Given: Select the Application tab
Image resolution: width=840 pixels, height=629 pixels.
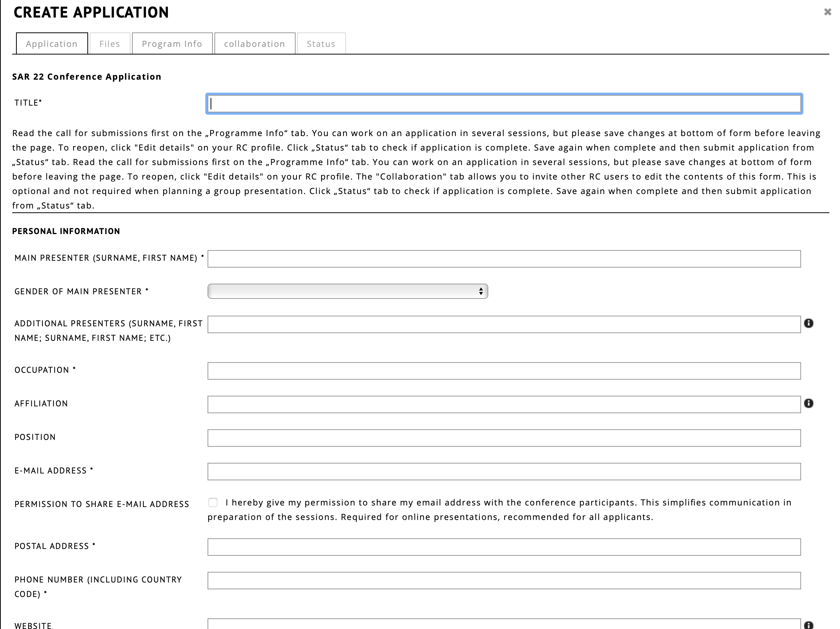Looking at the screenshot, I should 52,44.
